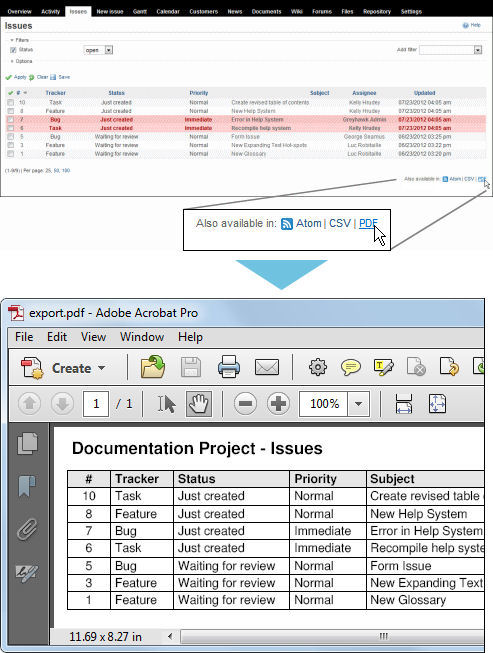The image size is (493, 653).
Task: Zoom in with the plus button
Action: point(278,404)
